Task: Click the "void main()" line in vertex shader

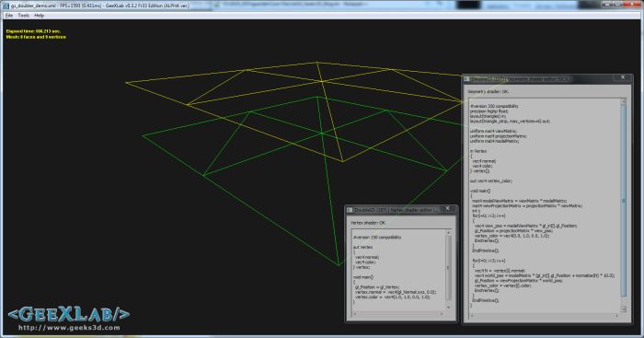Action: (x=363, y=277)
